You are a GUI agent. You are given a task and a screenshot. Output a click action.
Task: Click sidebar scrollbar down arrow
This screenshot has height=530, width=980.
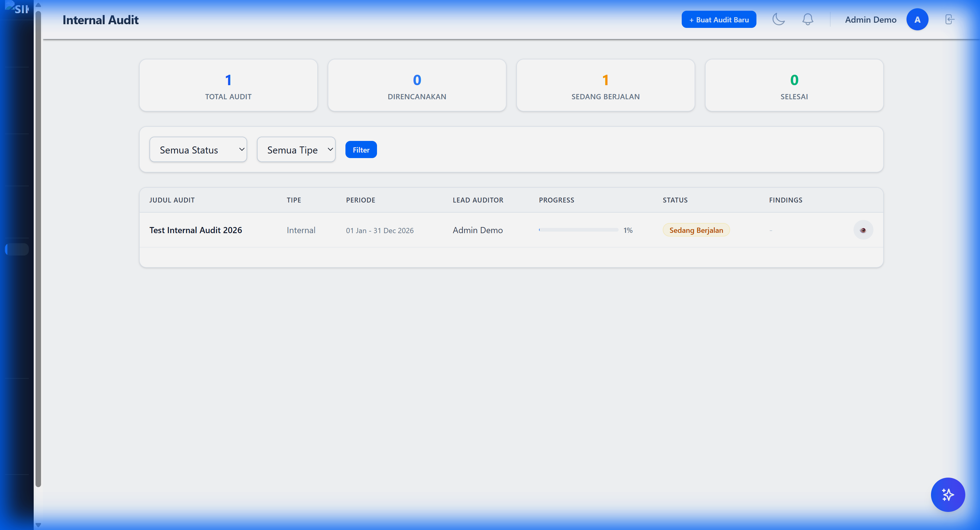coord(38,525)
